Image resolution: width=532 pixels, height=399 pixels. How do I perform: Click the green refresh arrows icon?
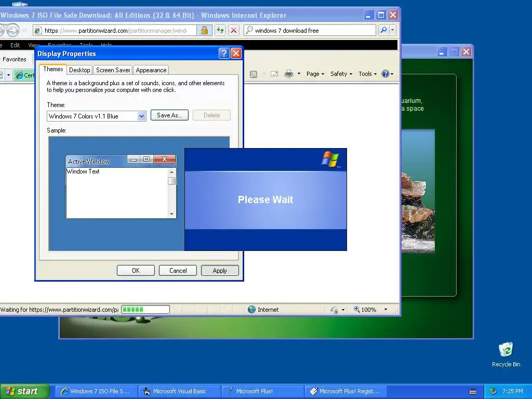click(x=220, y=30)
